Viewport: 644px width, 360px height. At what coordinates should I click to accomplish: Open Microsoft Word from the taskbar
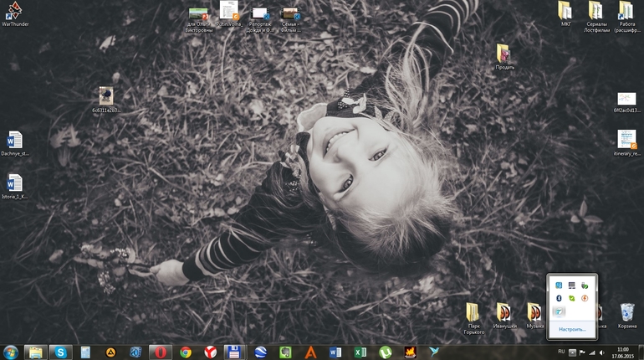click(x=335, y=352)
